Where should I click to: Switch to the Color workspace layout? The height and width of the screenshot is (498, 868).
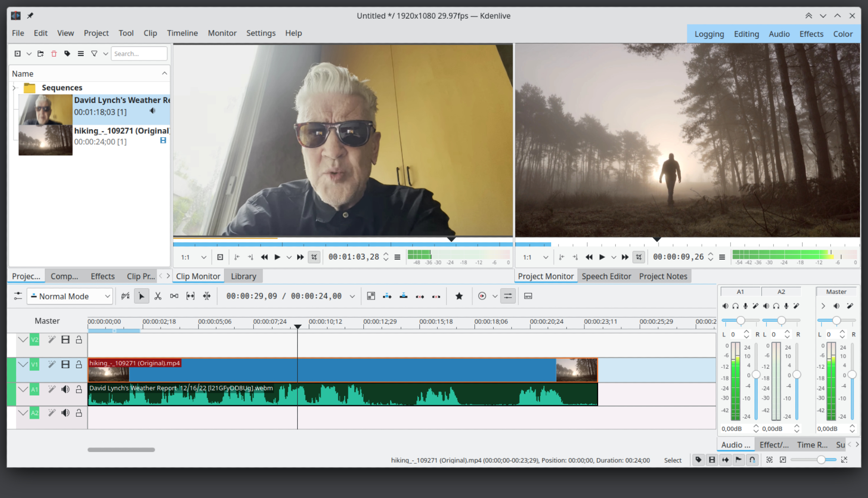842,34
